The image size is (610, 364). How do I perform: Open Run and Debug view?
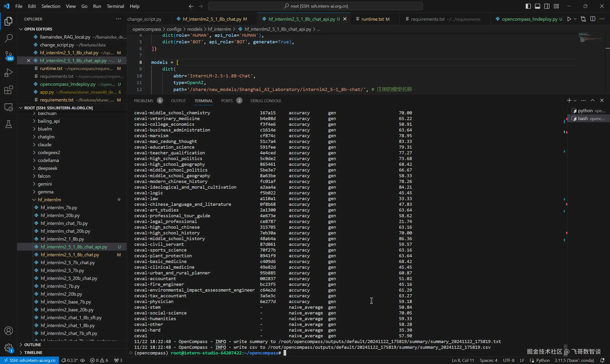pos(9,73)
